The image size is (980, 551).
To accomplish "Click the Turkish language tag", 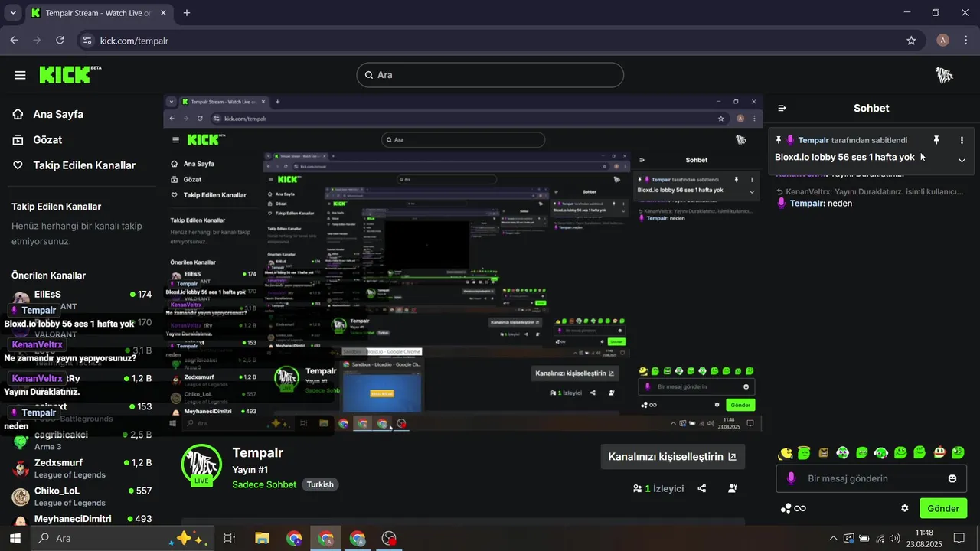I will click(320, 484).
